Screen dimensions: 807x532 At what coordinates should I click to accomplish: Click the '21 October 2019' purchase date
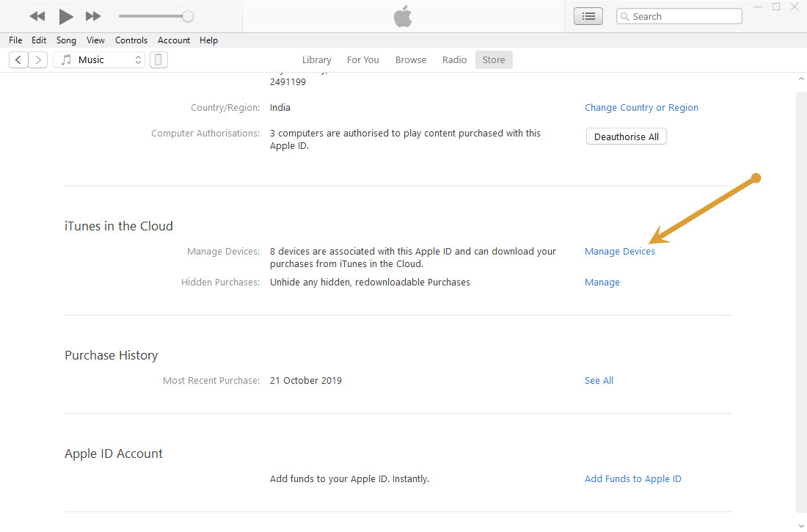306,381
